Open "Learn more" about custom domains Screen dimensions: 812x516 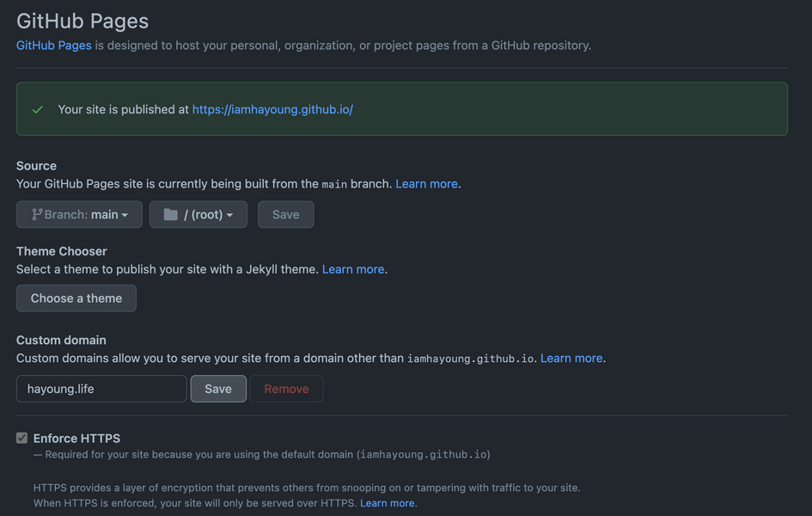tap(571, 358)
